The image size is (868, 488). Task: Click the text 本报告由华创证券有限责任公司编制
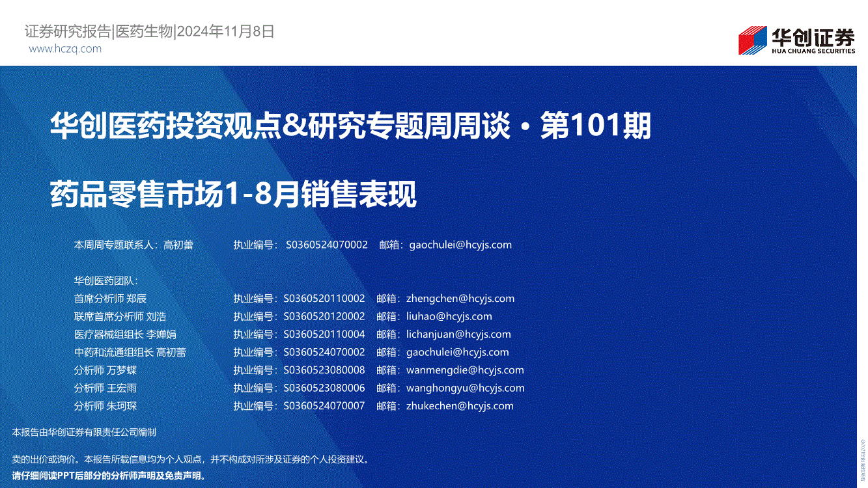pos(84,432)
